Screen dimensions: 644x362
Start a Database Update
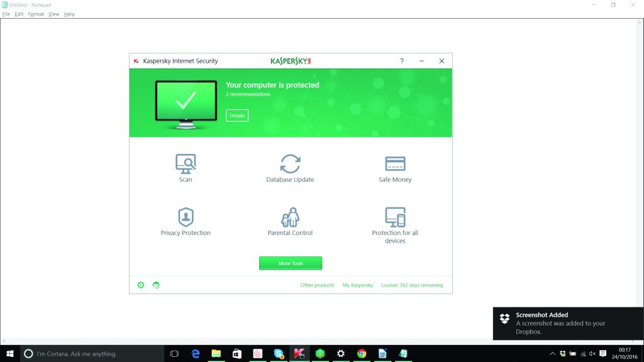pyautogui.click(x=290, y=168)
